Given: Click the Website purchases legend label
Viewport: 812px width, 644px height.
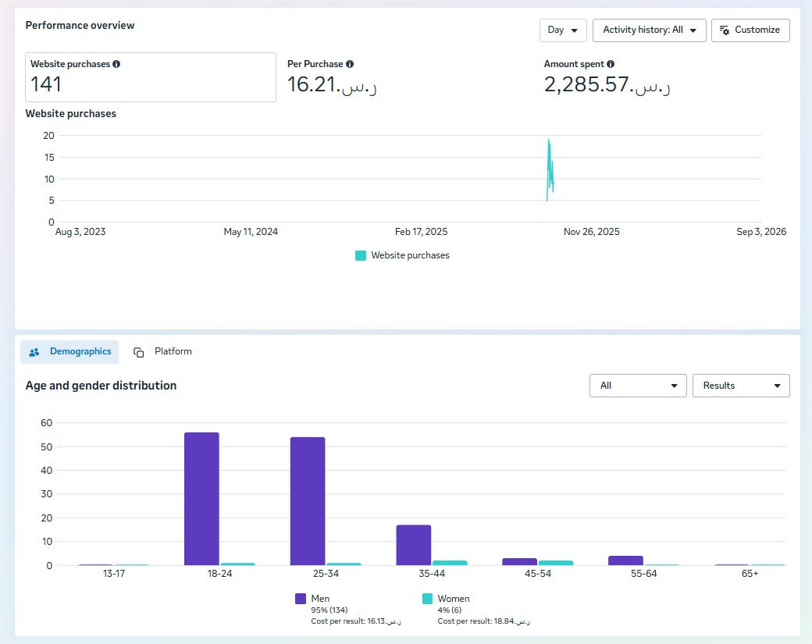Looking at the screenshot, I should (x=410, y=255).
